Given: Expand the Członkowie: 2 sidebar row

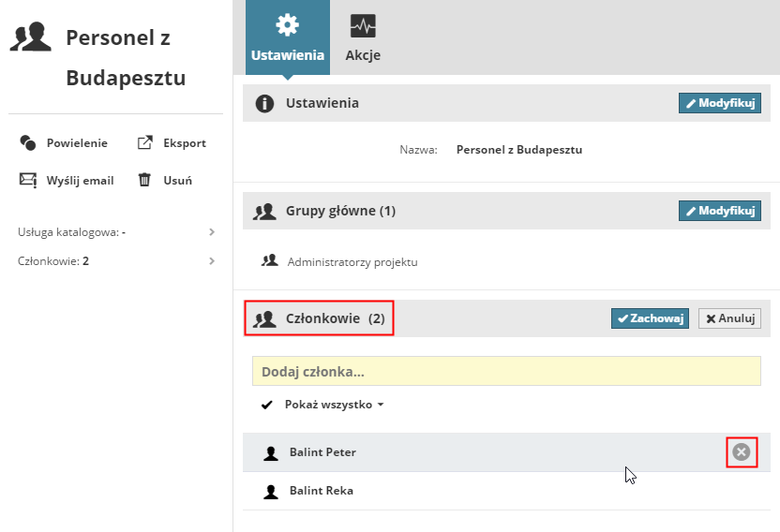Looking at the screenshot, I should [x=212, y=261].
